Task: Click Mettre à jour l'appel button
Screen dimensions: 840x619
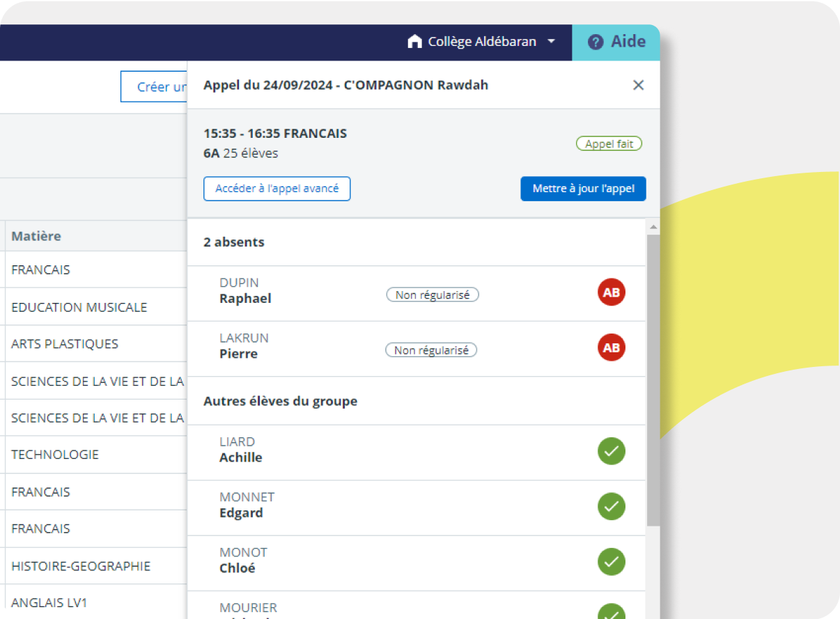Action: pyautogui.click(x=583, y=189)
